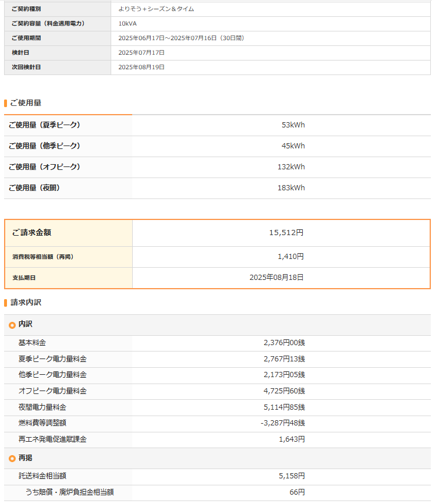Viewport: 432px width, 504px height.
Task: Click the 53kWh summer peak value
Action: [x=293, y=125]
